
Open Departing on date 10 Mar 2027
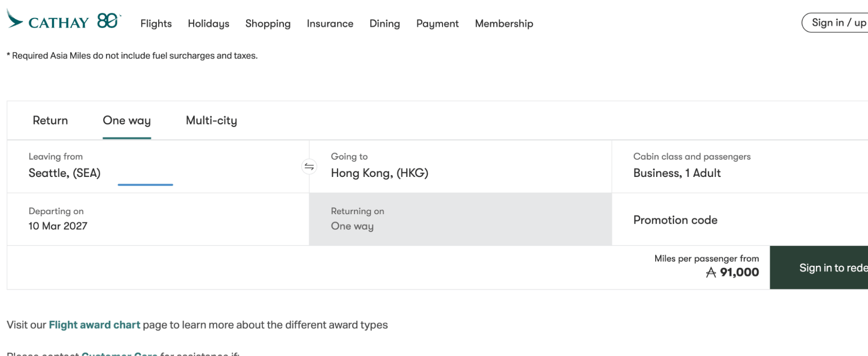pos(158,219)
